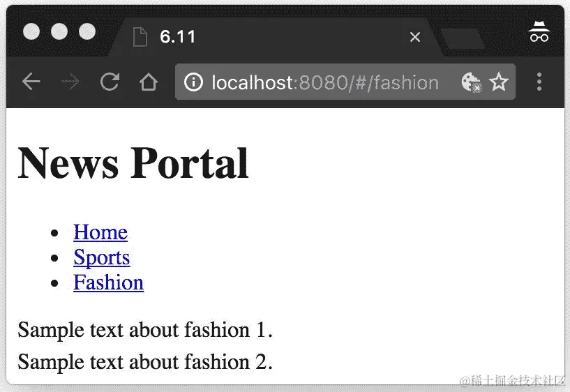
Task: Reload the page with the refresh icon
Action: 110,82
